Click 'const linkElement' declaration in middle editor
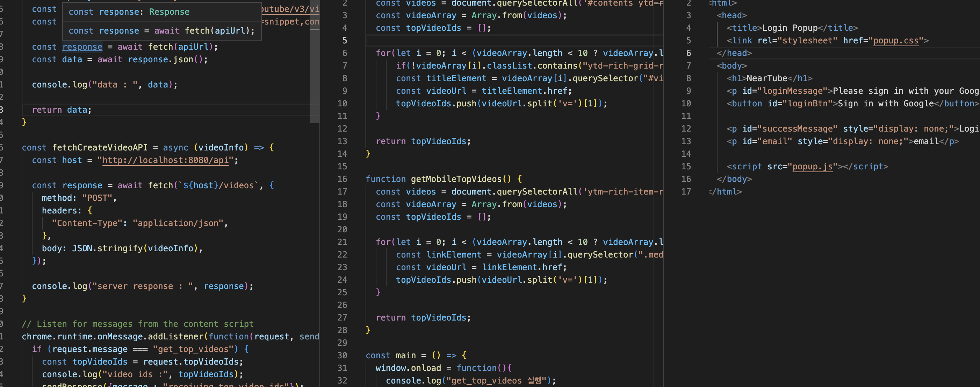The image size is (980, 387). click(x=438, y=255)
